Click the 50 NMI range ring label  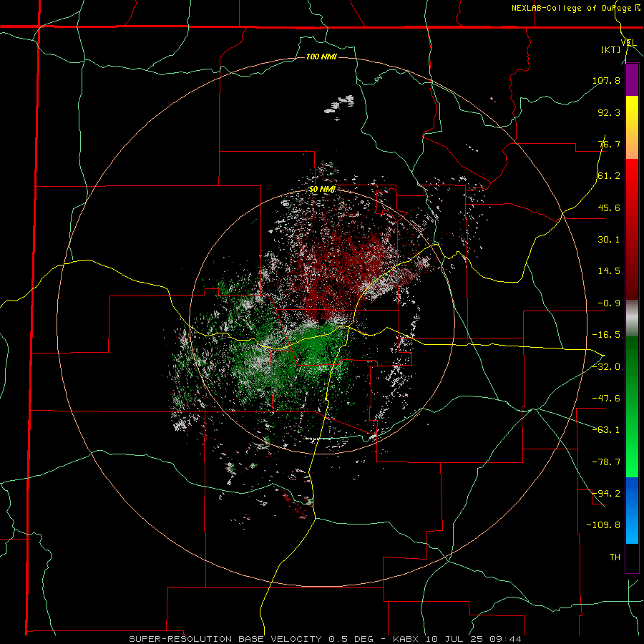(321, 190)
